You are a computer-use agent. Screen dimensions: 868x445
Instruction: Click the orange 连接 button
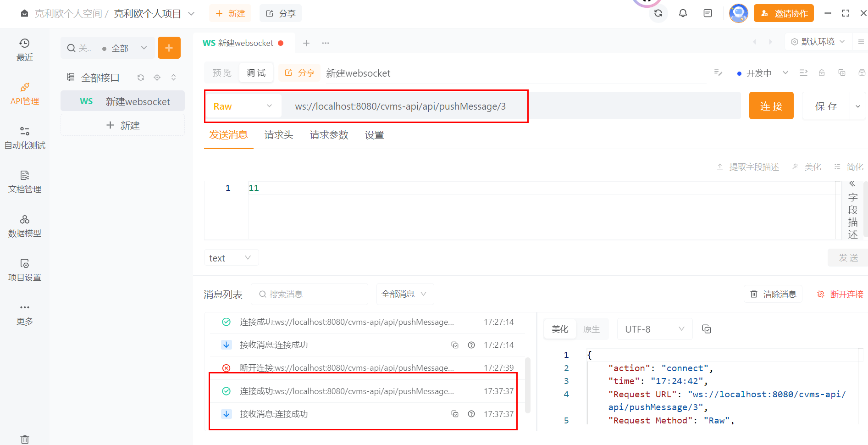(771, 106)
